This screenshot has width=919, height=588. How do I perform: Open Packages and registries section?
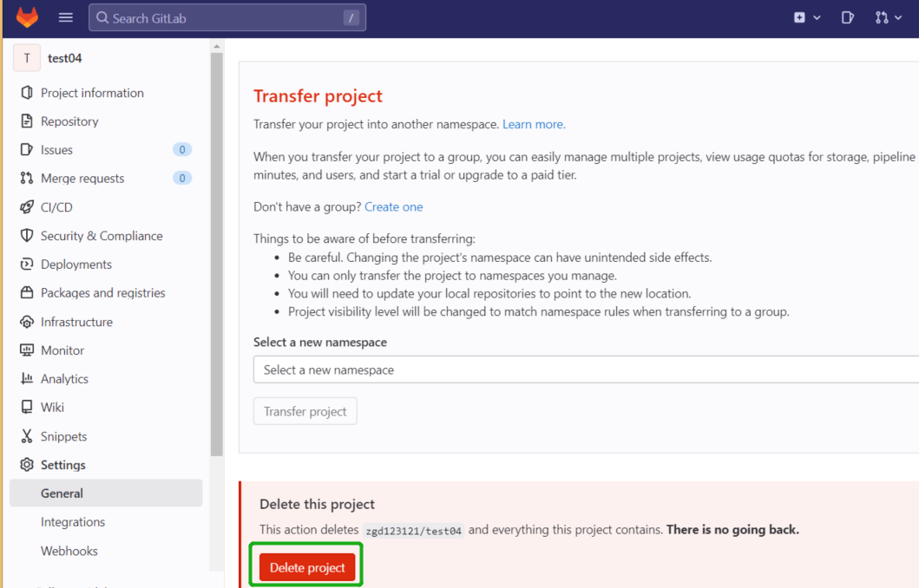(x=103, y=293)
